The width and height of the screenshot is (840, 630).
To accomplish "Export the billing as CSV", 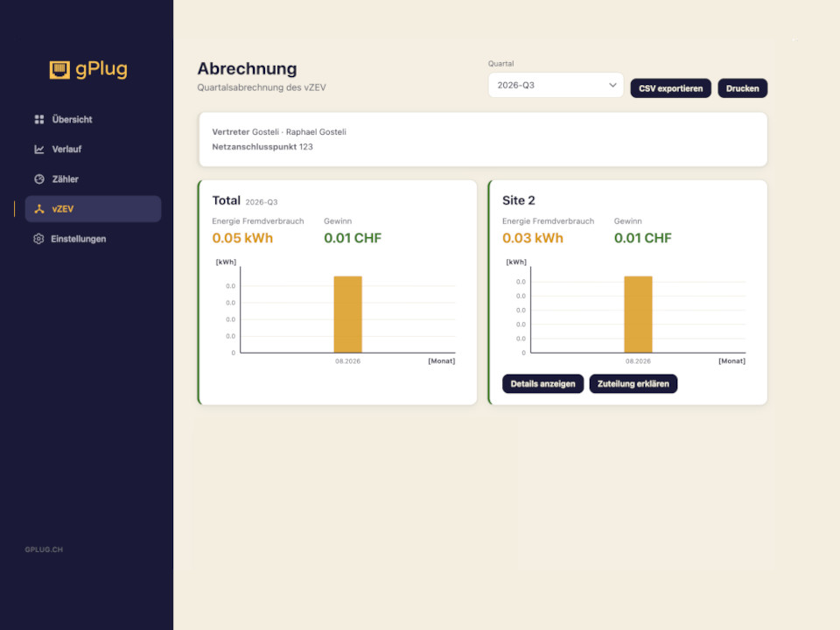I will click(x=671, y=88).
